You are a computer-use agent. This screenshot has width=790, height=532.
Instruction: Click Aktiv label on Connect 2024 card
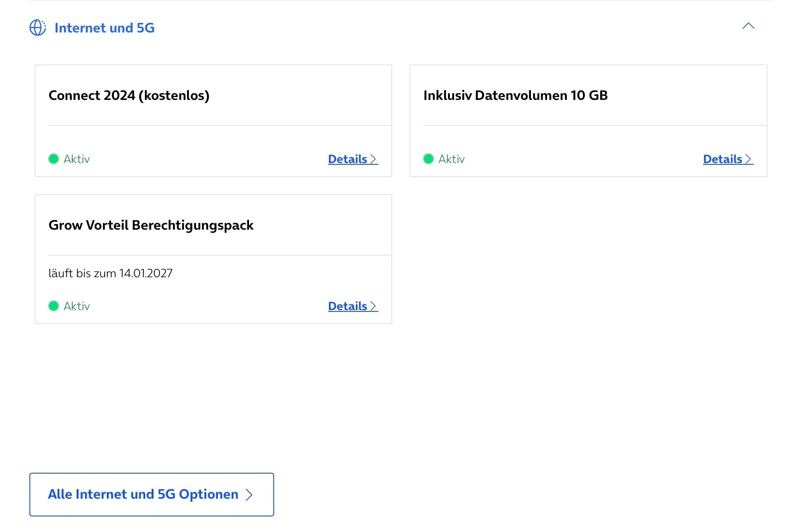pos(77,159)
